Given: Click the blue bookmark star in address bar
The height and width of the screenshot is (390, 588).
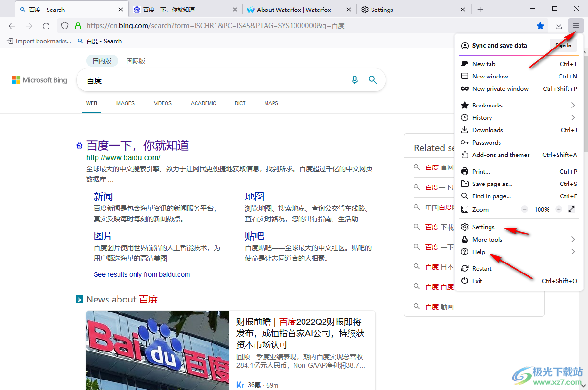Looking at the screenshot, I should point(540,26).
